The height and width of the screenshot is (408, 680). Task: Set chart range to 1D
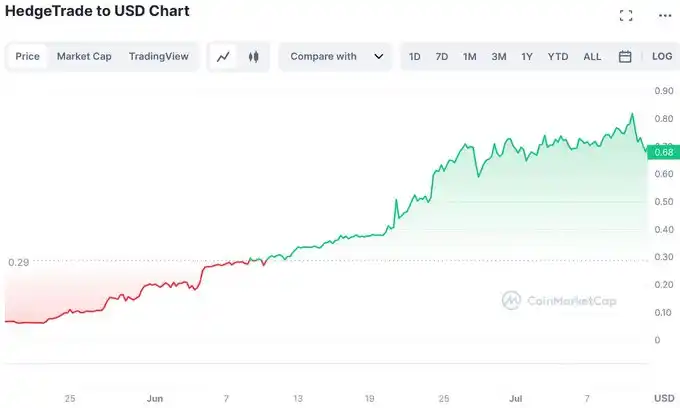pyautogui.click(x=414, y=57)
